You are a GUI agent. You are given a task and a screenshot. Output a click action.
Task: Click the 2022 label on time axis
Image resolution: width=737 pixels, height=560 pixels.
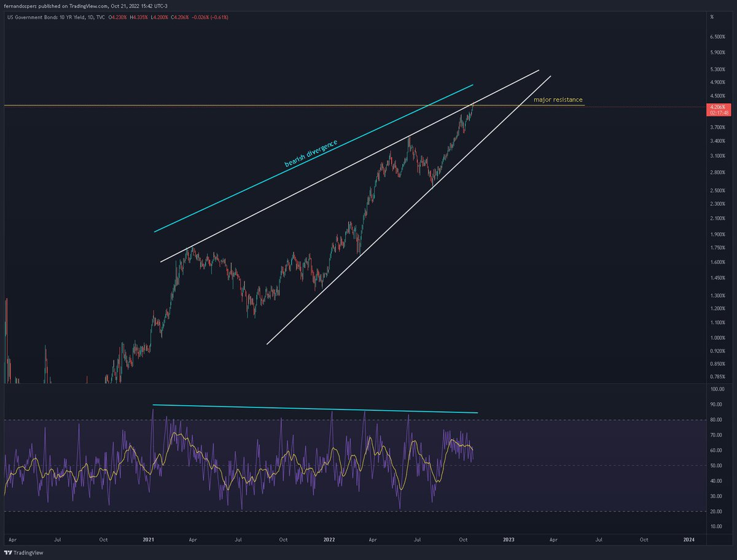coord(329,540)
